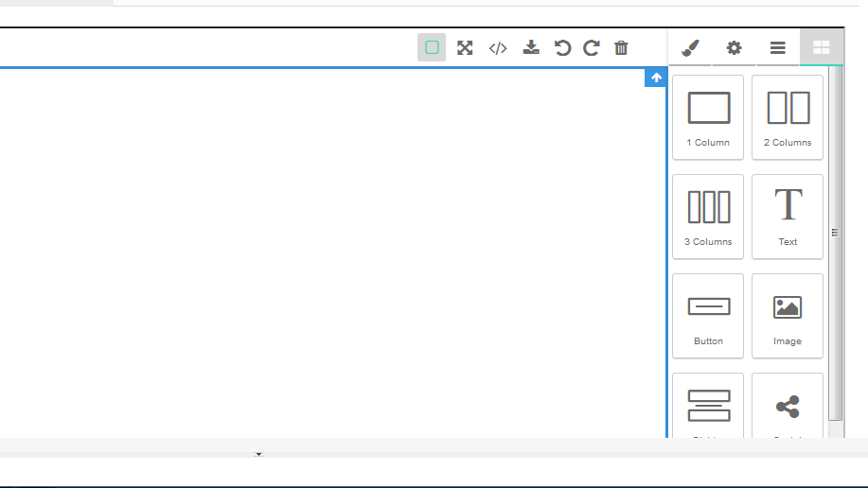Open the Style Manager paintbrush tab
Viewport: 868px width, 488px height.
[690, 48]
